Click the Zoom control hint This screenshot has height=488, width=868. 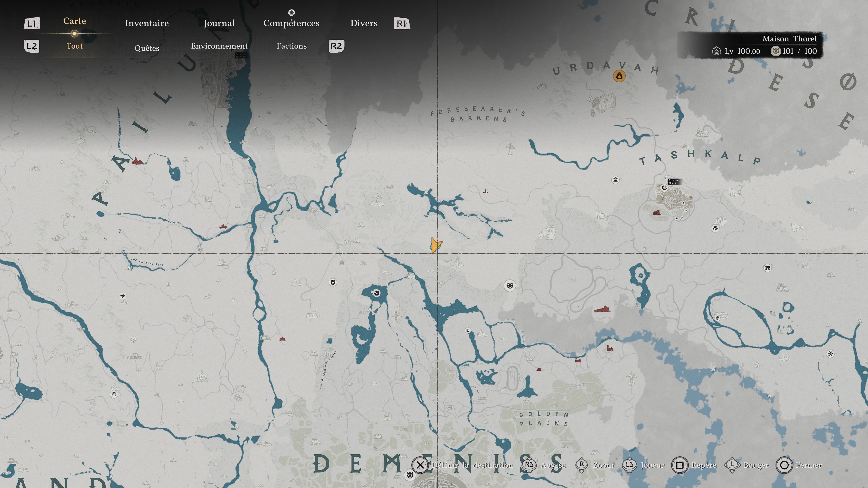(x=595, y=465)
